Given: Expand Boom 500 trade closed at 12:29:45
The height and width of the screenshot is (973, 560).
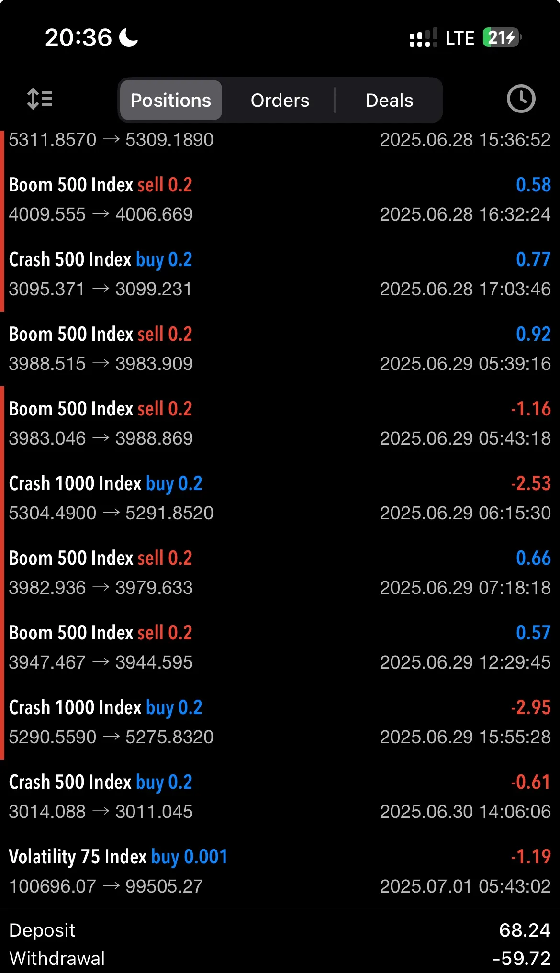Looking at the screenshot, I should [280, 648].
